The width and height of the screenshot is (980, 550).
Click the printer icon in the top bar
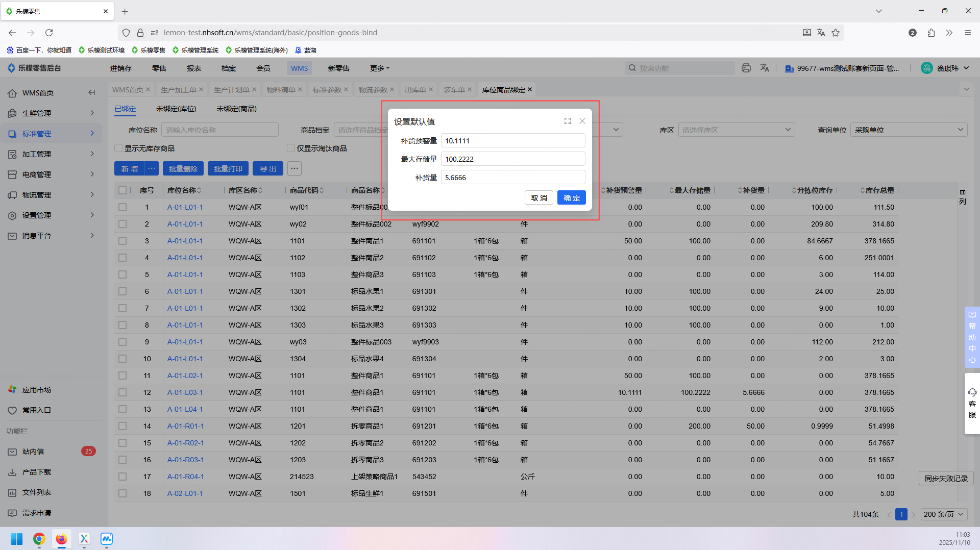coord(746,68)
